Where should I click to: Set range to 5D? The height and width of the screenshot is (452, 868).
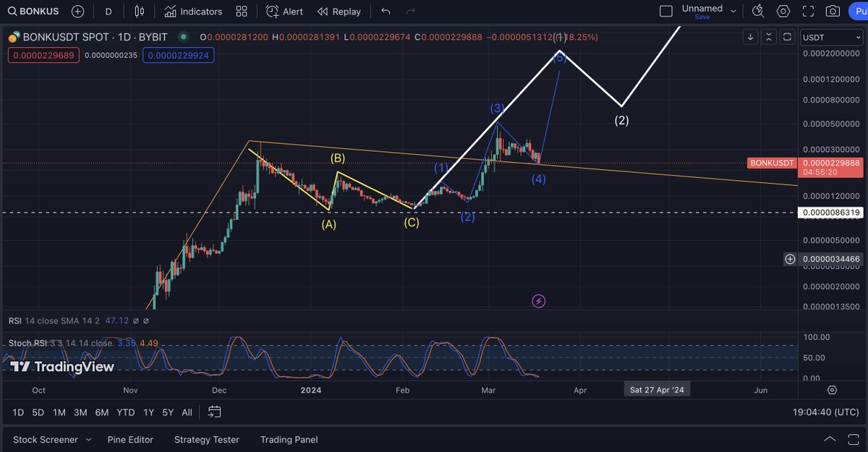coord(38,412)
